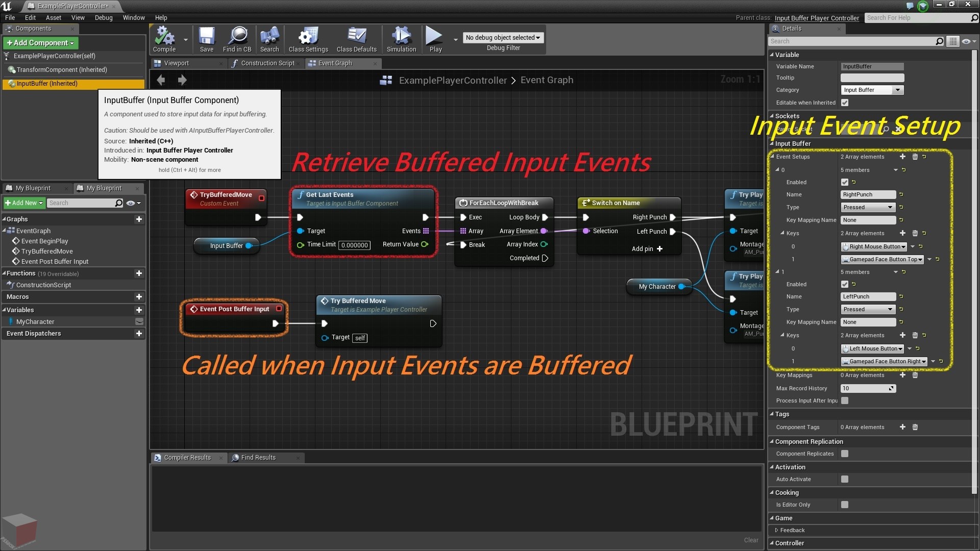Image resolution: width=980 pixels, height=551 pixels.
Task: Open ConstructionScript function
Action: [x=43, y=285]
